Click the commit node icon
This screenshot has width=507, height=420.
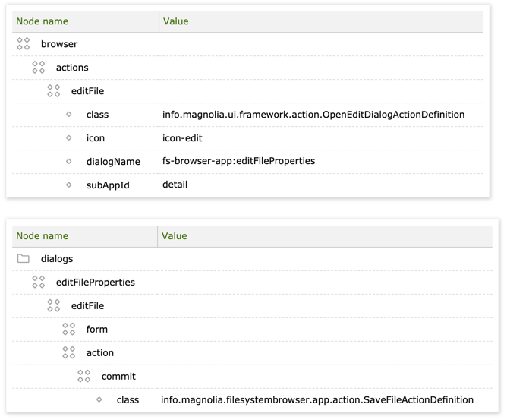point(84,377)
